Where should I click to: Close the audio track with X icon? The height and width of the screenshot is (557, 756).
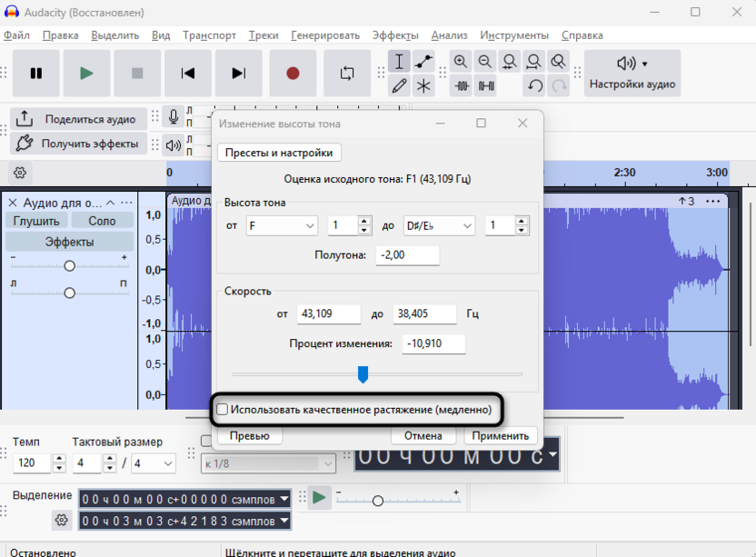13,203
